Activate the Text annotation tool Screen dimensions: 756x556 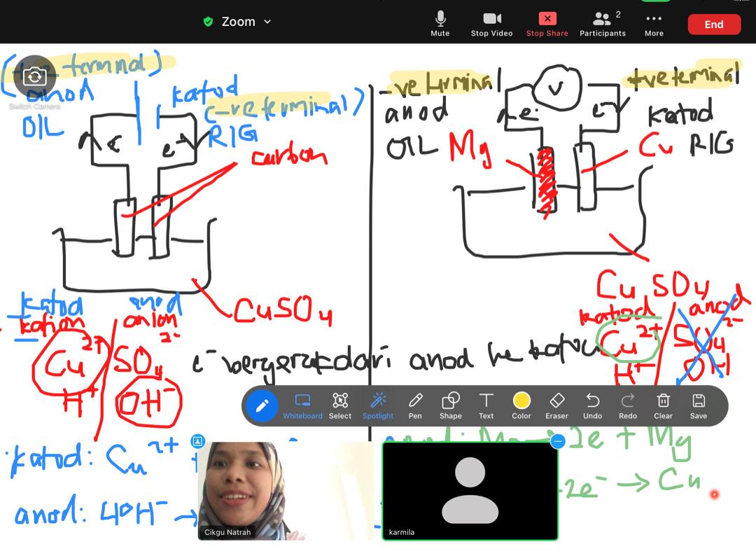point(486,405)
